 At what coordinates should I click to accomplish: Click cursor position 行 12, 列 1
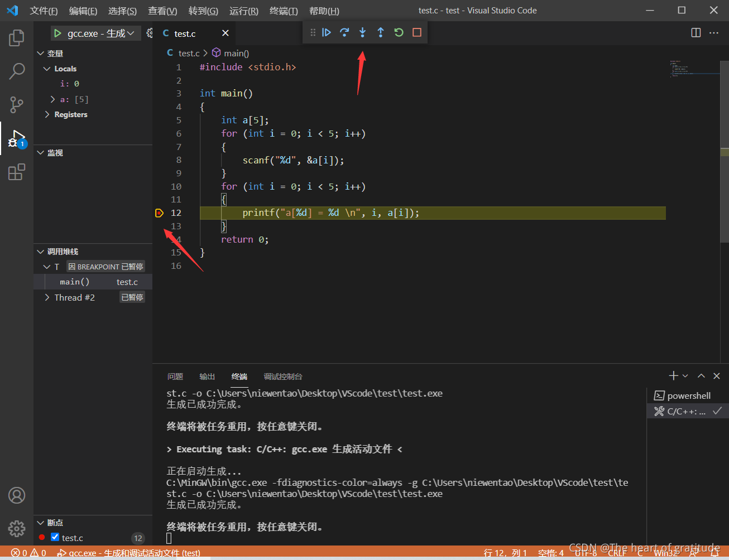click(x=505, y=553)
